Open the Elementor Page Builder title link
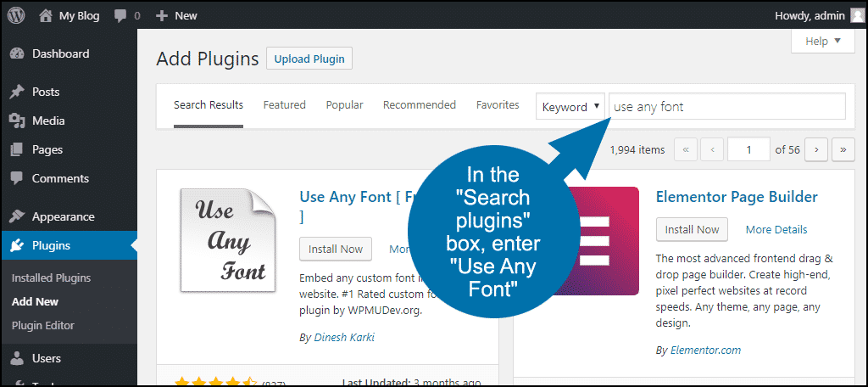This screenshot has width=868, height=387. pyautogui.click(x=737, y=196)
